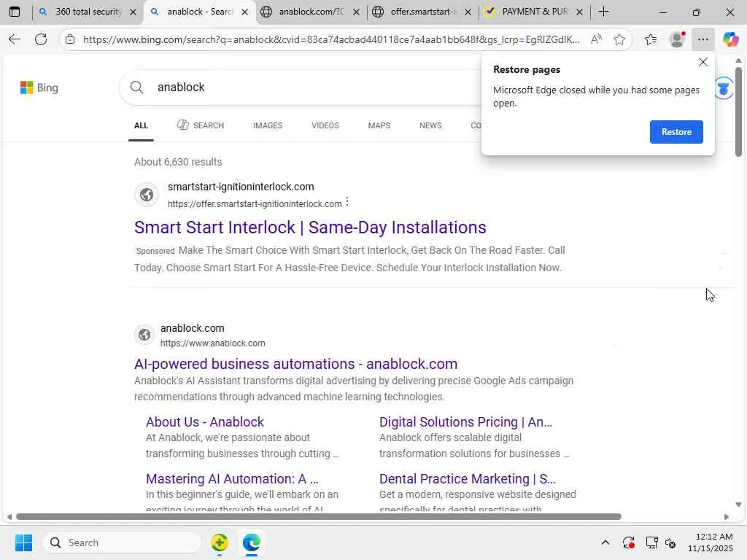Open Digital Solutions Pricing link
The image size is (747, 560).
(x=465, y=422)
